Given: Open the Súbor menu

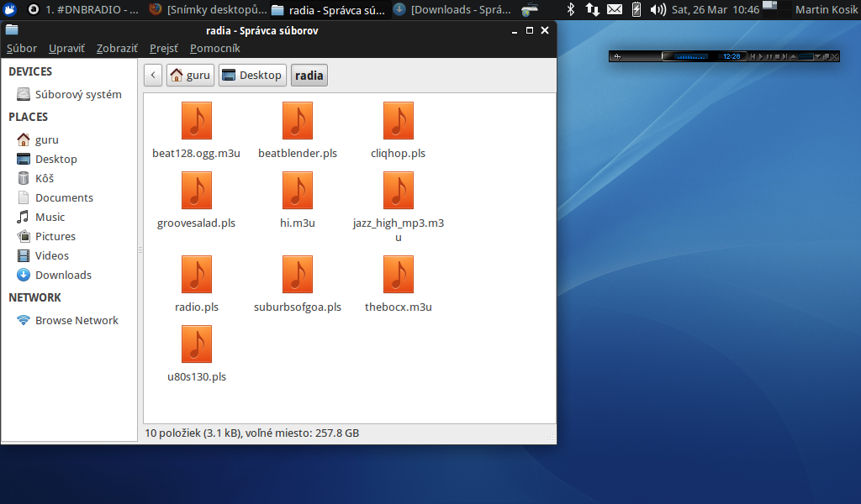Looking at the screenshot, I should point(22,48).
